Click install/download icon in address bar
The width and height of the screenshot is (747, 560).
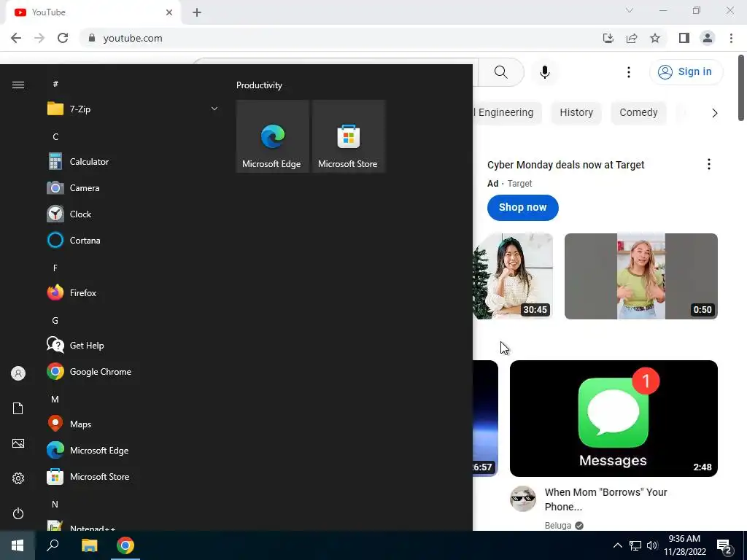pos(608,38)
